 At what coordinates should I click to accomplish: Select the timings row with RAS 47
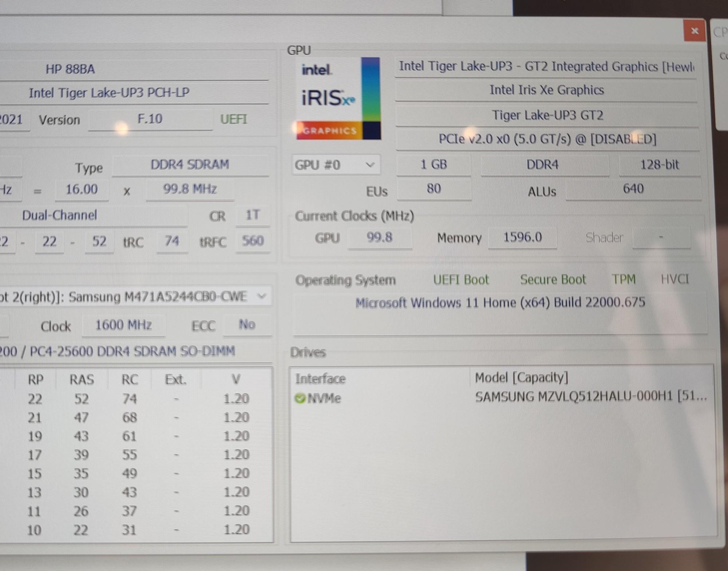point(136,418)
